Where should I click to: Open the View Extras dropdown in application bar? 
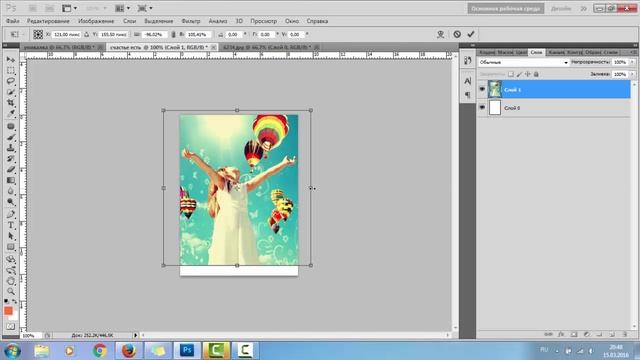[x=69, y=8]
